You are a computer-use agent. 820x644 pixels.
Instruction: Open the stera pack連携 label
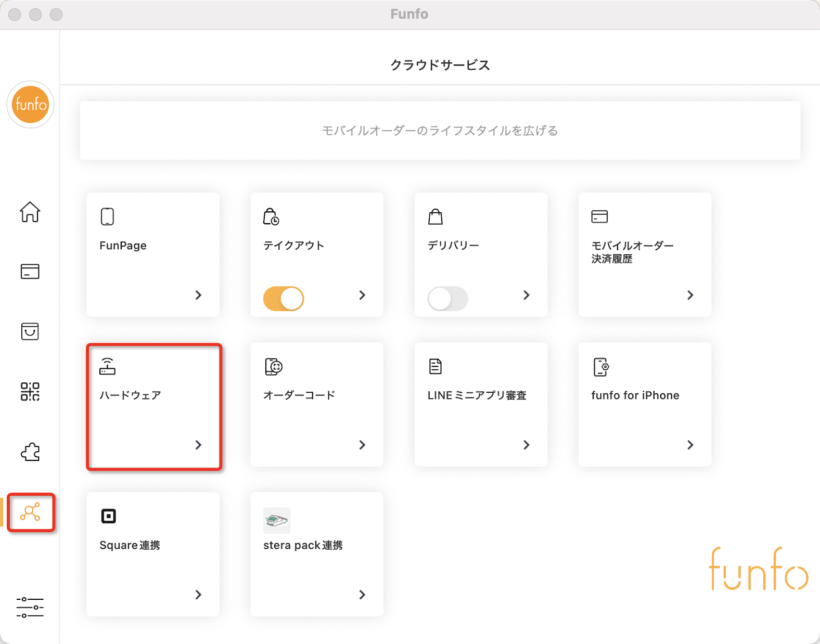coord(303,545)
